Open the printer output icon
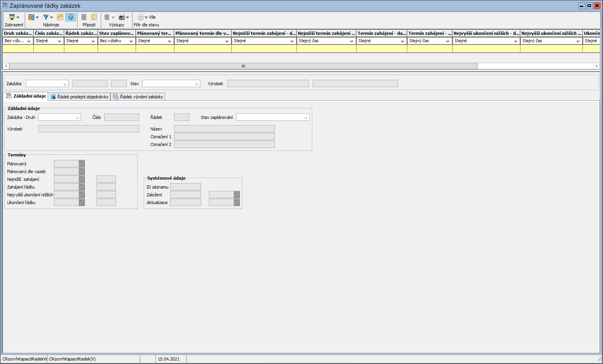The height and width of the screenshot is (364, 603). coord(122,17)
